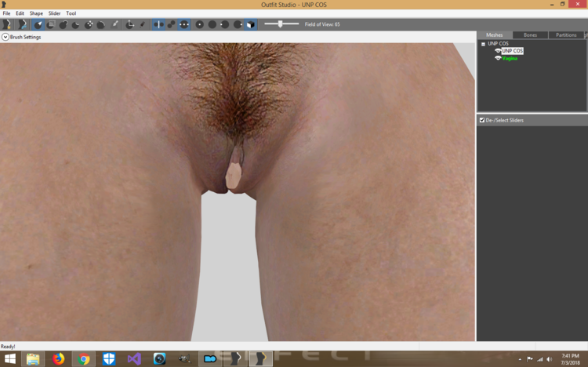Activate the Transform axes tool
The image size is (588, 367).
tap(129, 25)
